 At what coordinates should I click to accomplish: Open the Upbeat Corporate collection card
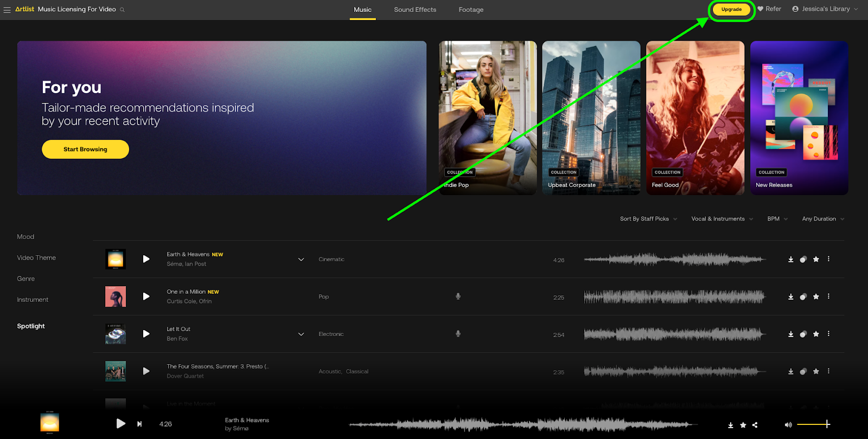click(x=591, y=118)
